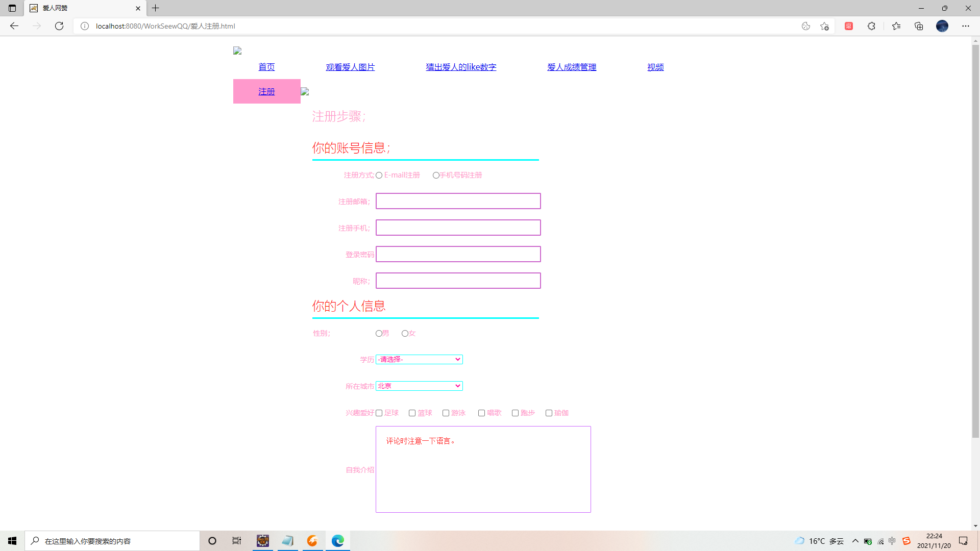The height and width of the screenshot is (551, 980).
Task: Click the Windows Start button
Action: click(x=12, y=541)
